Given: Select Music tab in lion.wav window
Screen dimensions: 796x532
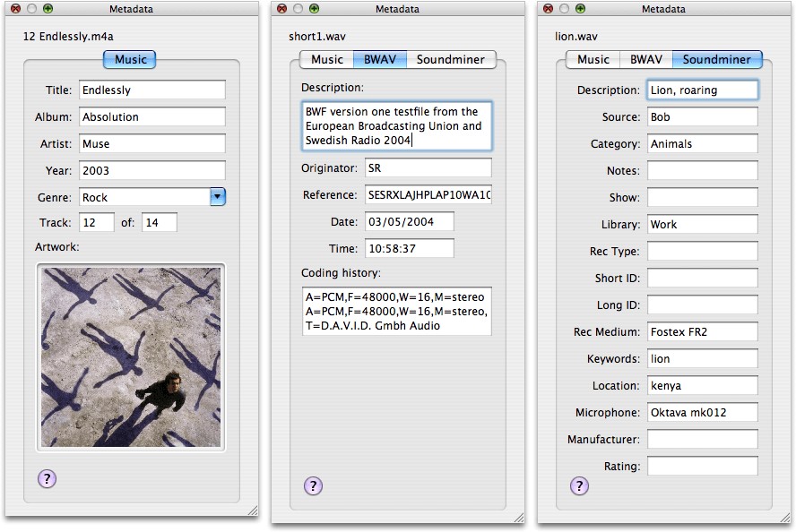Looking at the screenshot, I should coord(593,59).
